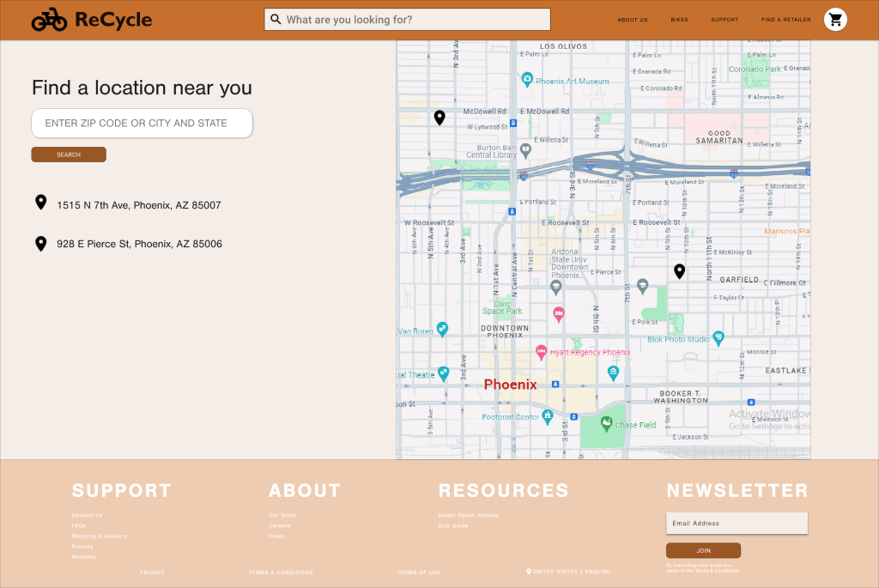Click the Hyatt Regency Phoenix marker

[541, 352]
